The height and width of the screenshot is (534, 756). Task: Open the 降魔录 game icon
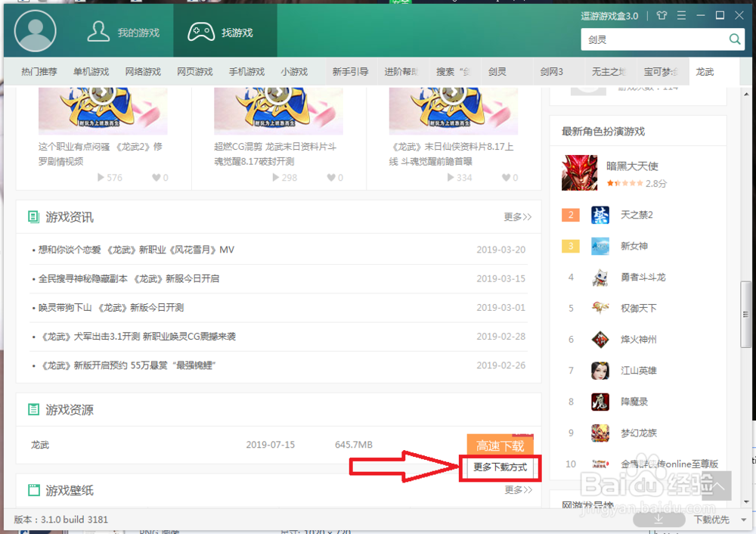(600, 402)
